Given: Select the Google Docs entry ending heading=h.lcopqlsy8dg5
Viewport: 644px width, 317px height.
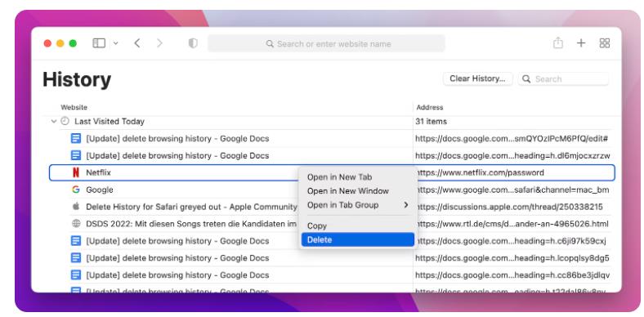Looking at the screenshot, I should click(177, 258).
